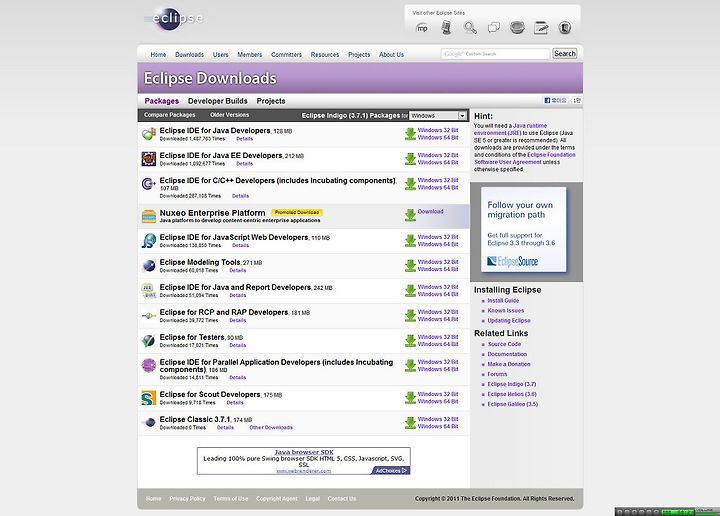This screenshot has height=516, width=720.
Task: Click the Search button
Action: click(565, 54)
